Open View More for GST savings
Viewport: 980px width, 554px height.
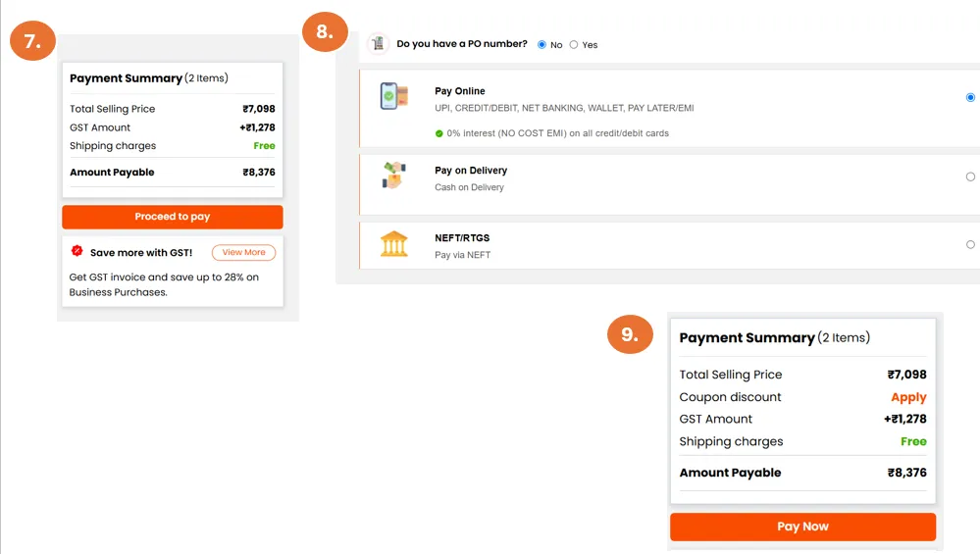(x=243, y=253)
